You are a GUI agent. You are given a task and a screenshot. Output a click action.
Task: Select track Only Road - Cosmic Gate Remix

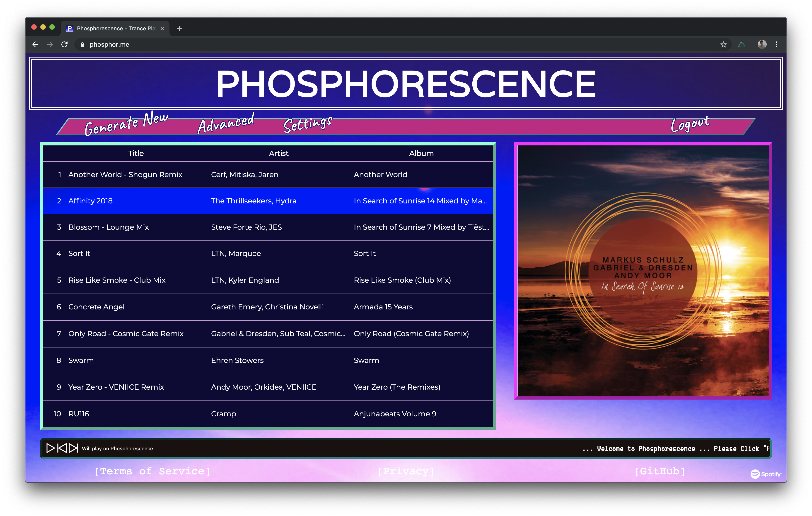pos(126,333)
